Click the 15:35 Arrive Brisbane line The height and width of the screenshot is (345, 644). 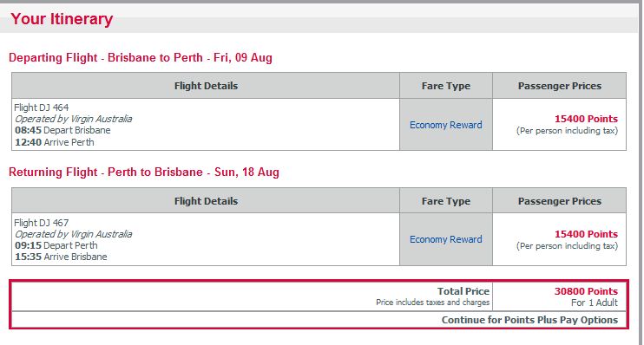[x=62, y=257]
